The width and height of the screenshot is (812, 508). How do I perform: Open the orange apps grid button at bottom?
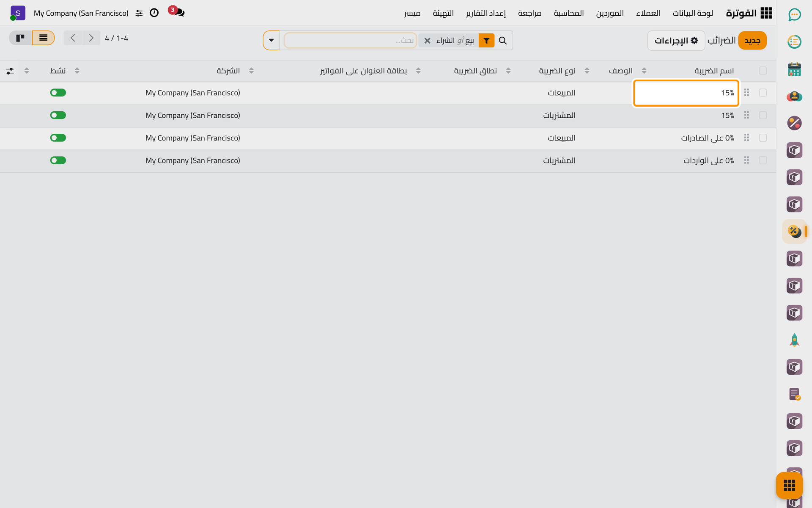coord(789,485)
